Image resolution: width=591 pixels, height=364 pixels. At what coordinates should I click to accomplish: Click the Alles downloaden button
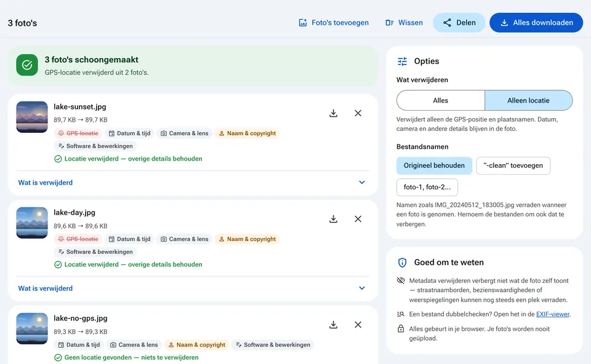tap(536, 23)
